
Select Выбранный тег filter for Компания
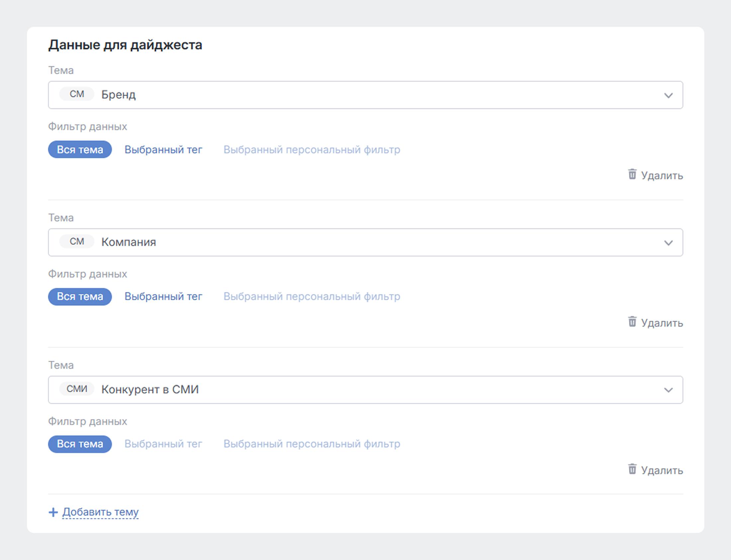pos(163,297)
